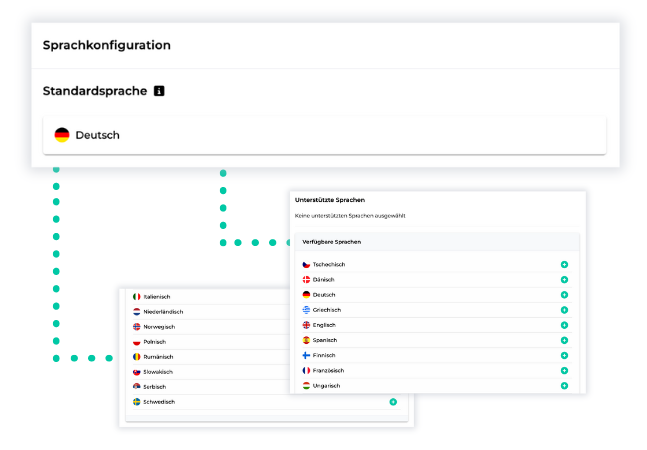Click the Dänisch language name
This screenshot has height=450, width=647.
pos(324,280)
